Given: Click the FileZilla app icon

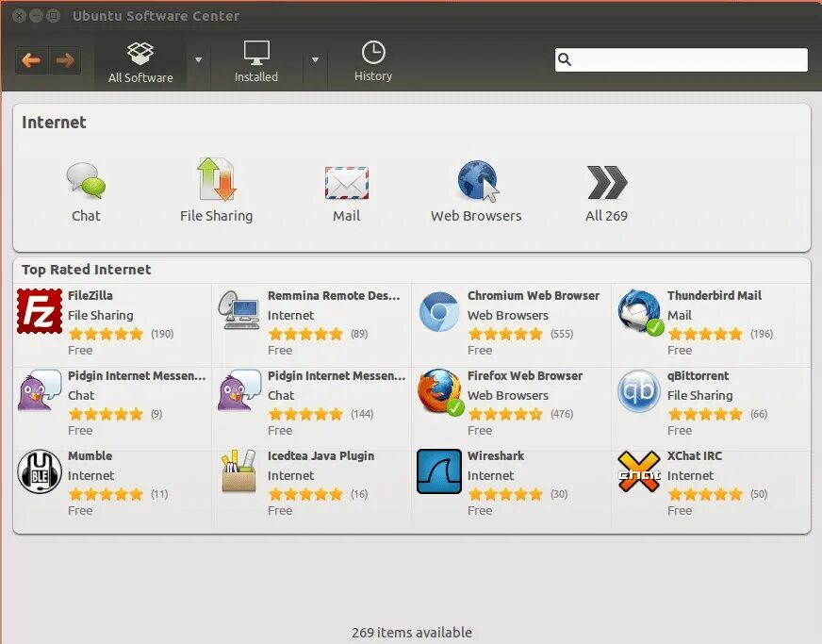Looking at the screenshot, I should [x=40, y=311].
